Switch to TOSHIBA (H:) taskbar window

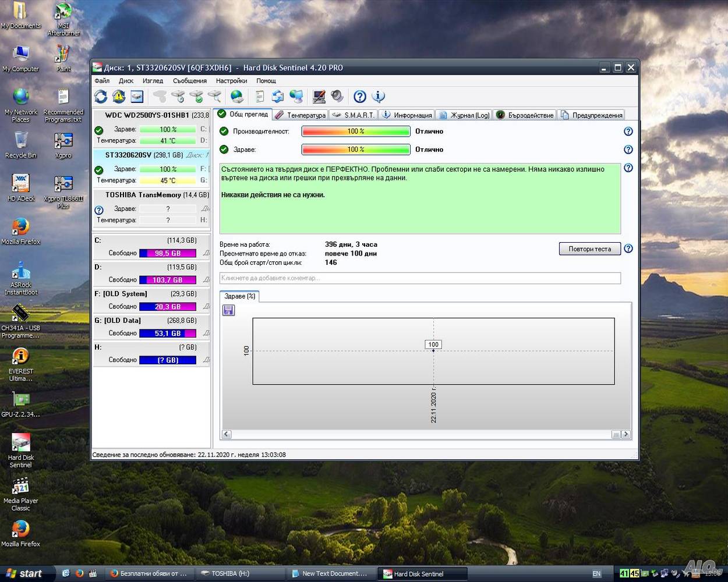(240, 573)
